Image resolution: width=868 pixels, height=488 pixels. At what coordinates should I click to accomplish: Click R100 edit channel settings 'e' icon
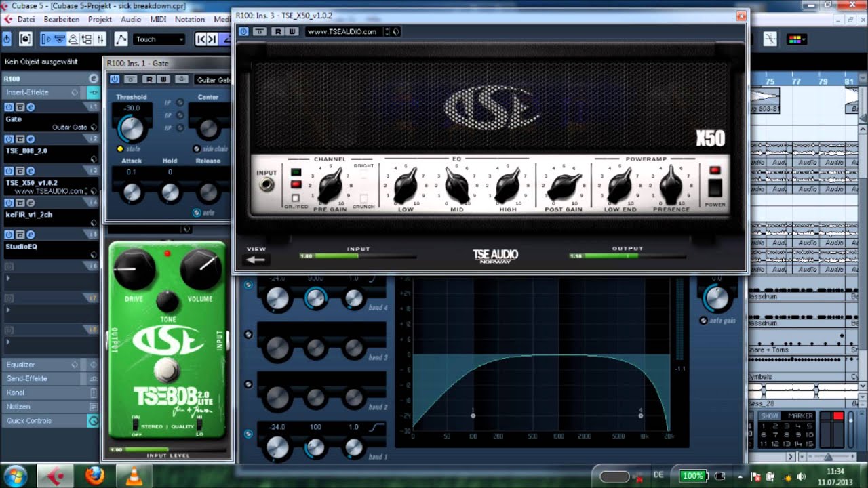[x=94, y=79]
